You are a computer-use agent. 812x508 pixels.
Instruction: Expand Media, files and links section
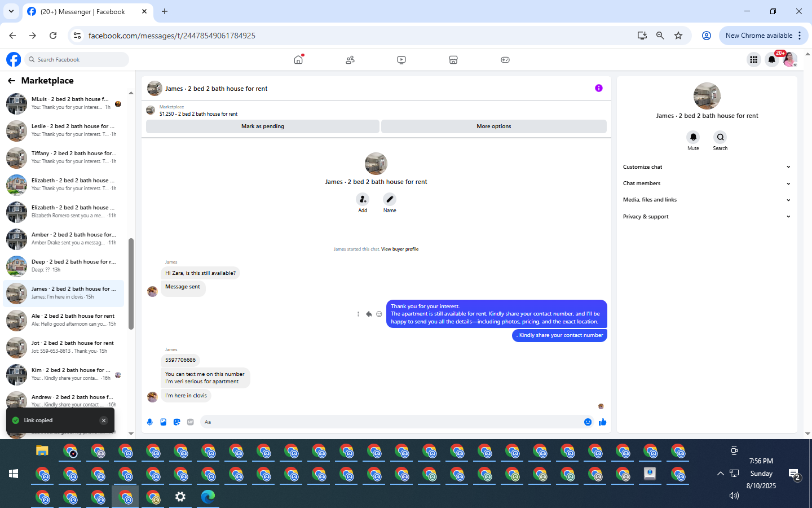pos(707,200)
